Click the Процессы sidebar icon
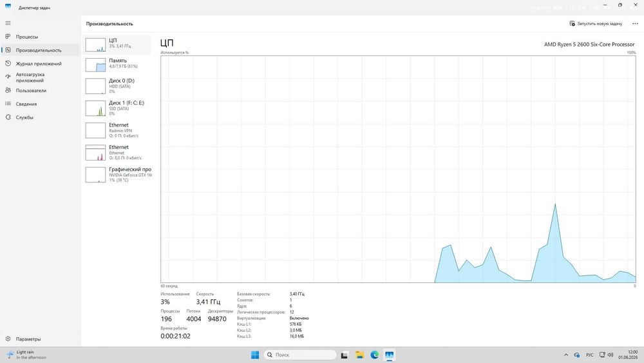The width and height of the screenshot is (644, 363). pyautogui.click(x=8, y=37)
